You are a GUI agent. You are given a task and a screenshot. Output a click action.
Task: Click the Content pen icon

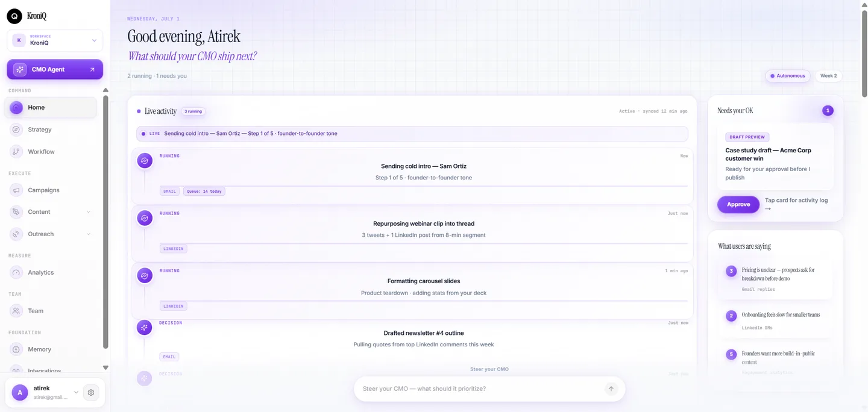(x=16, y=212)
